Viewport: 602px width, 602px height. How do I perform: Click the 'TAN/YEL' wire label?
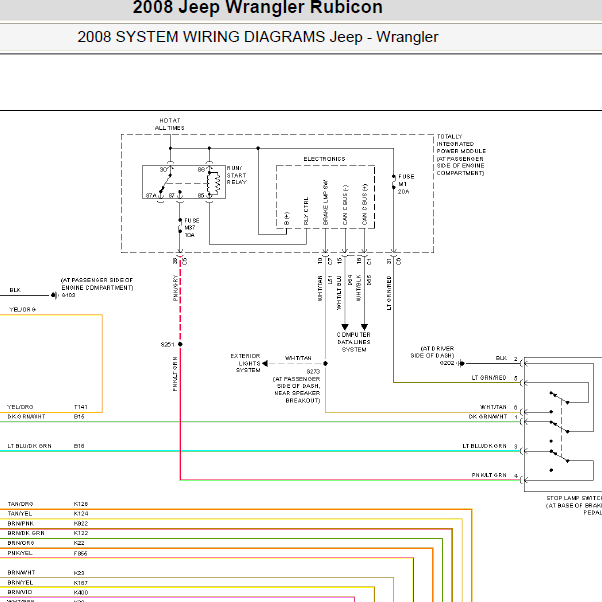pos(20,514)
